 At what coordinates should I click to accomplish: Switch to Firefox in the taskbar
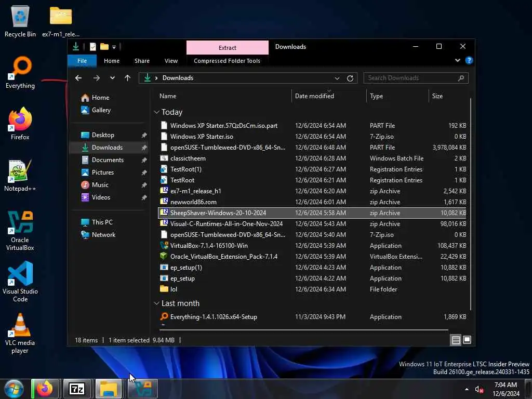point(45,389)
